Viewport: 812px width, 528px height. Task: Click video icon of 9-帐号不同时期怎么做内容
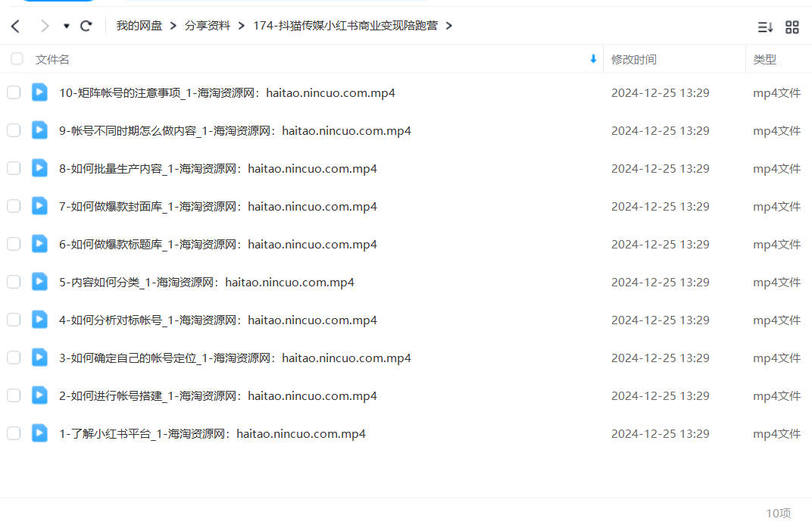(x=39, y=130)
